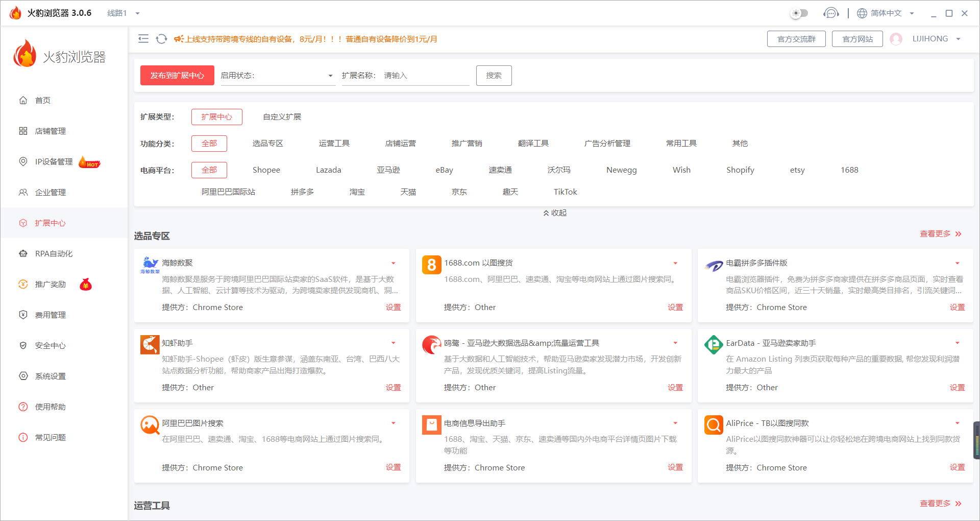Open the 启用状态 status dropdown
This screenshot has width=980, height=521.
(x=278, y=76)
